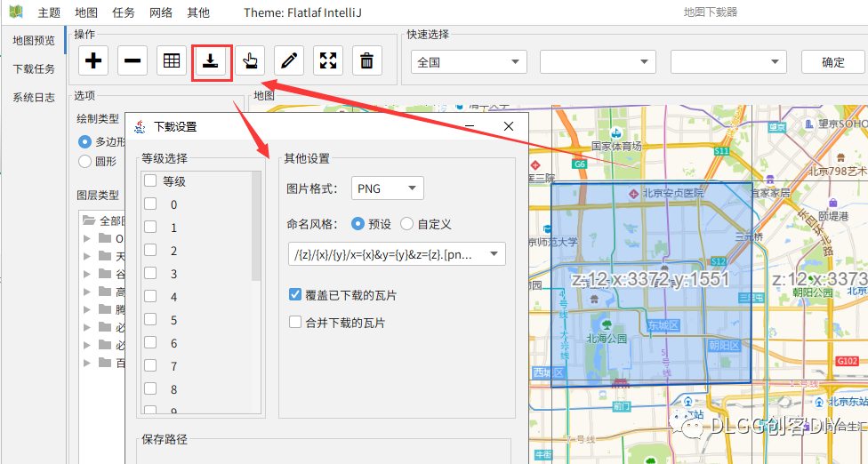Click the trash can delete icon

[x=367, y=60]
